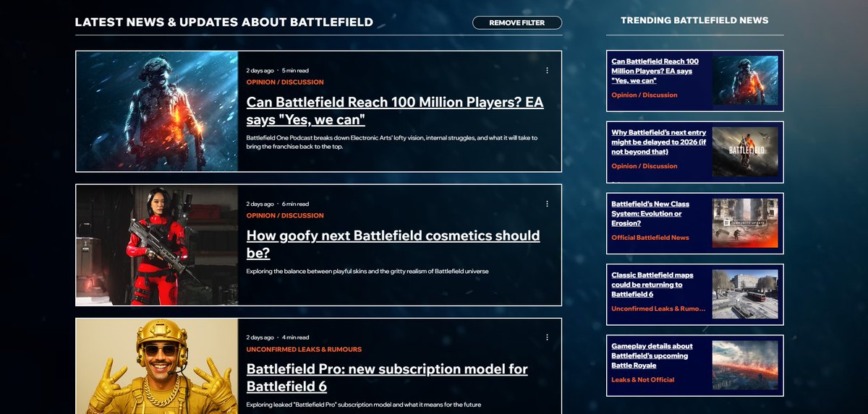The width and height of the screenshot is (868, 414).
Task: Click Unconfirmed Leaks & Rumours tag in main feed
Action: 304,349
